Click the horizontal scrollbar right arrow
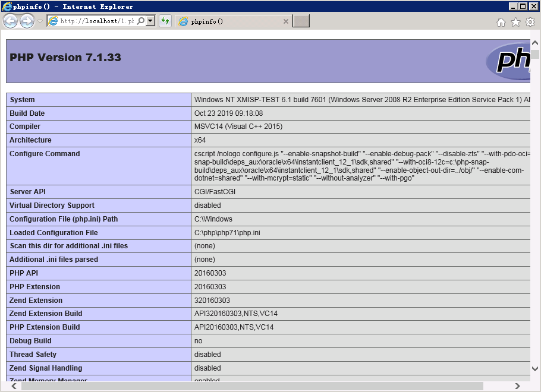 518,386
